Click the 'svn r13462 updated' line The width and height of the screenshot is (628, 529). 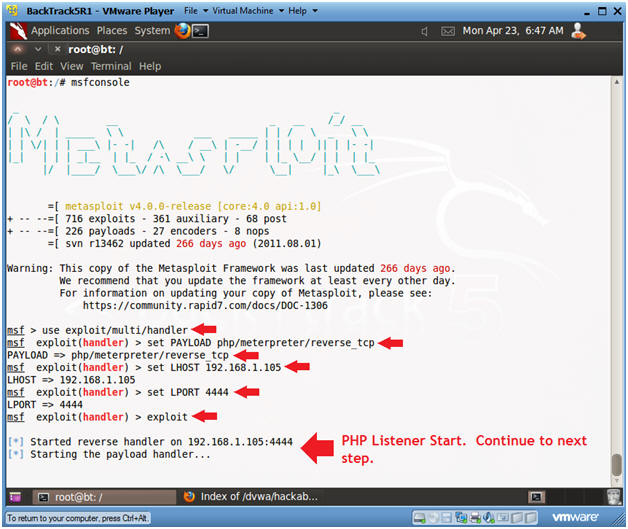tap(185, 243)
